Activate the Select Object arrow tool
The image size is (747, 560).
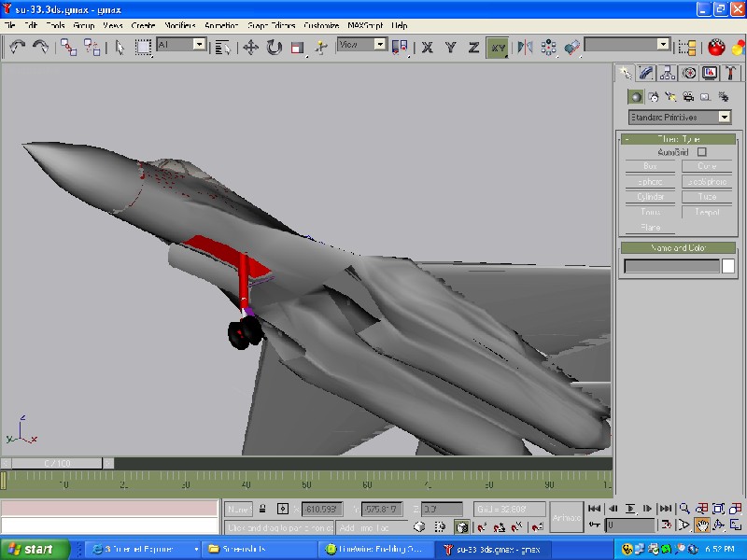tap(120, 47)
